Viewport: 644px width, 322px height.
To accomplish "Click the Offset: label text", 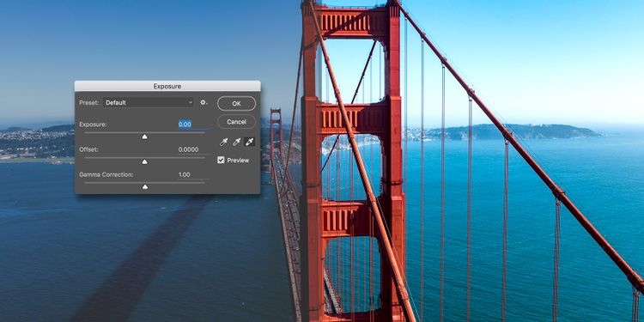I will [88, 149].
